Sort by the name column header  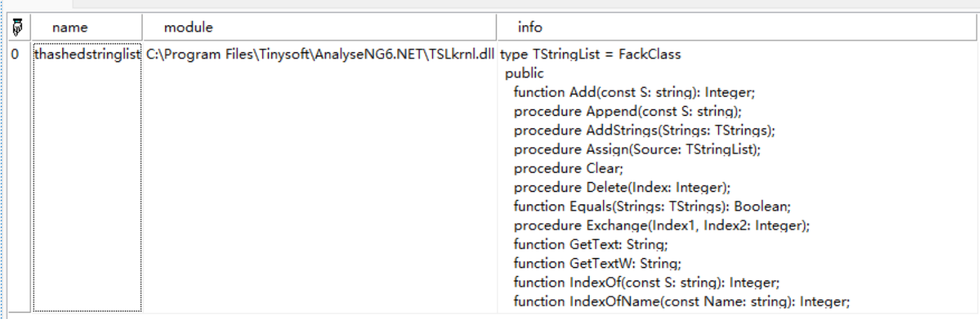pyautogui.click(x=70, y=28)
